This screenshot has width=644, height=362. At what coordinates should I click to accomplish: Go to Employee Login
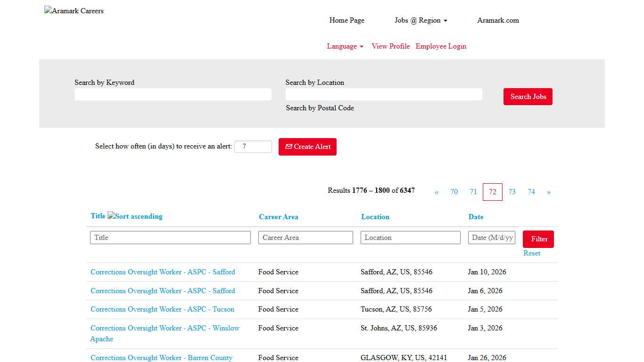click(440, 46)
